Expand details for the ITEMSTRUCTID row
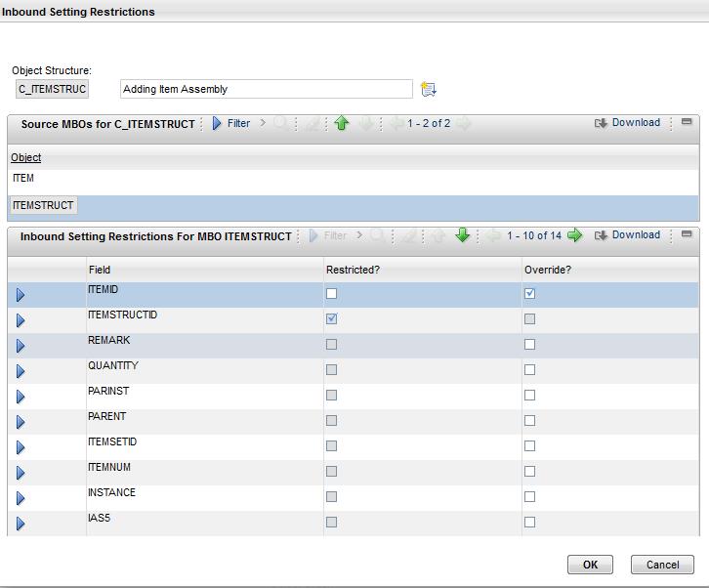The height and width of the screenshot is (588, 709). point(21,320)
